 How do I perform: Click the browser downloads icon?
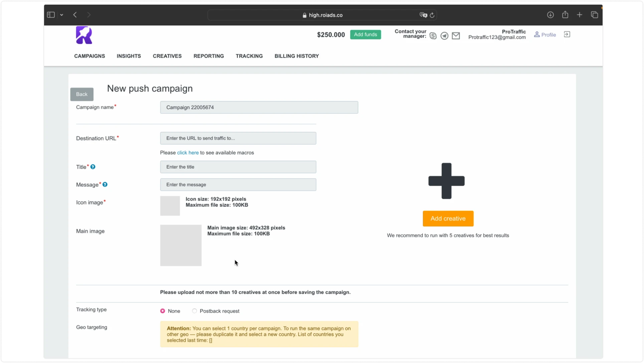coord(550,15)
